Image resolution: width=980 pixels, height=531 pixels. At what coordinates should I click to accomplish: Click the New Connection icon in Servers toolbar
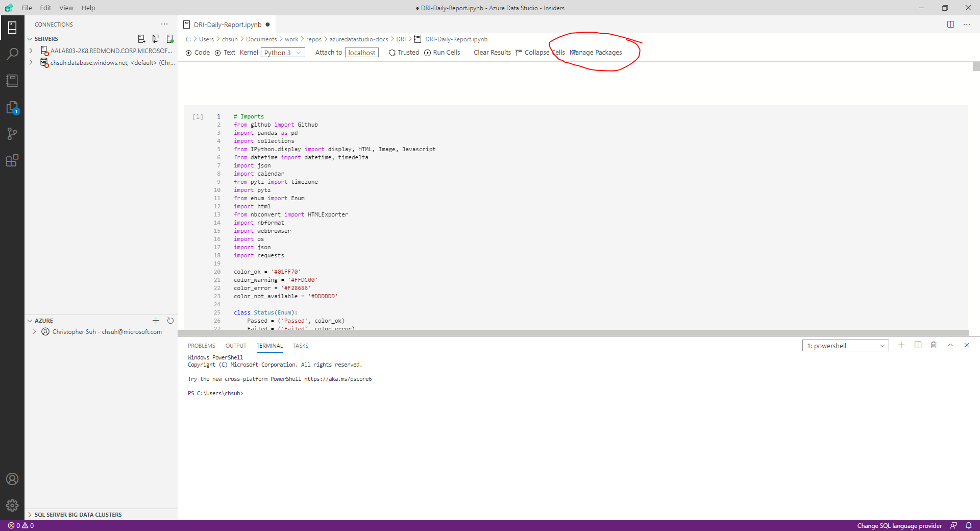141,38
